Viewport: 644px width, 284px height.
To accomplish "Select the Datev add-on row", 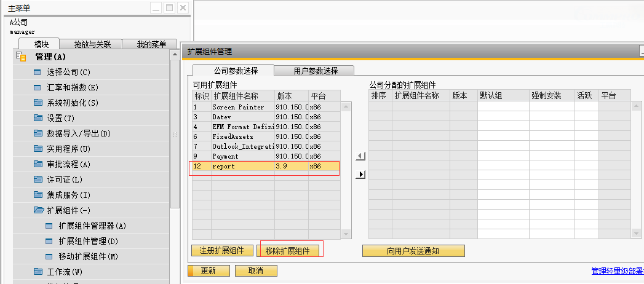I will click(x=266, y=117).
